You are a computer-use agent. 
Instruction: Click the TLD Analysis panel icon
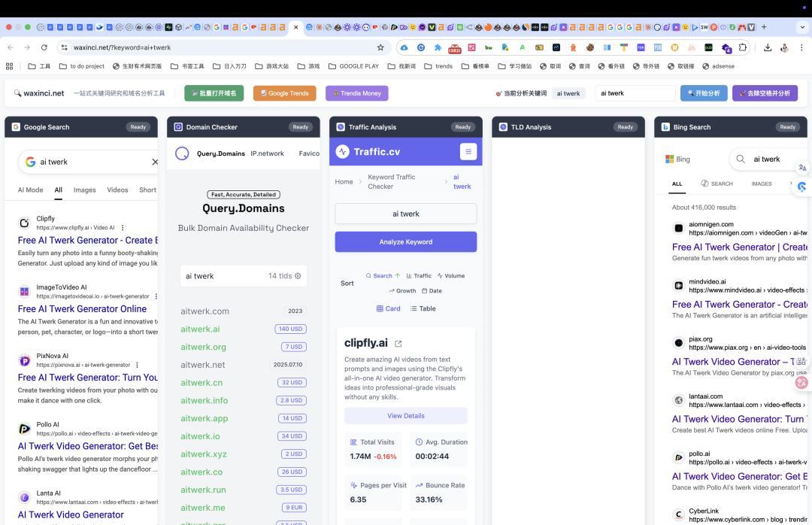pos(503,127)
